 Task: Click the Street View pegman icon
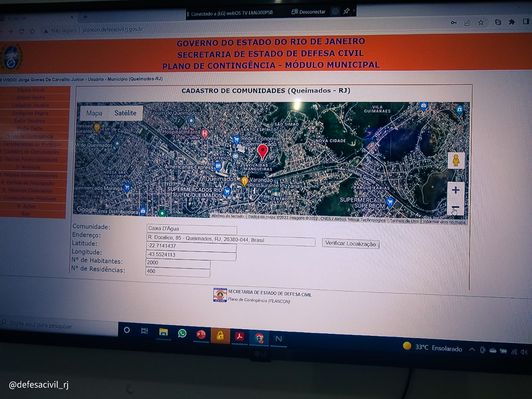click(456, 160)
